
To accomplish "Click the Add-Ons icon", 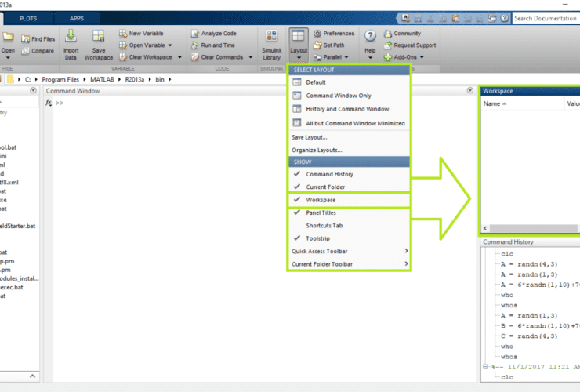I will click(x=388, y=57).
